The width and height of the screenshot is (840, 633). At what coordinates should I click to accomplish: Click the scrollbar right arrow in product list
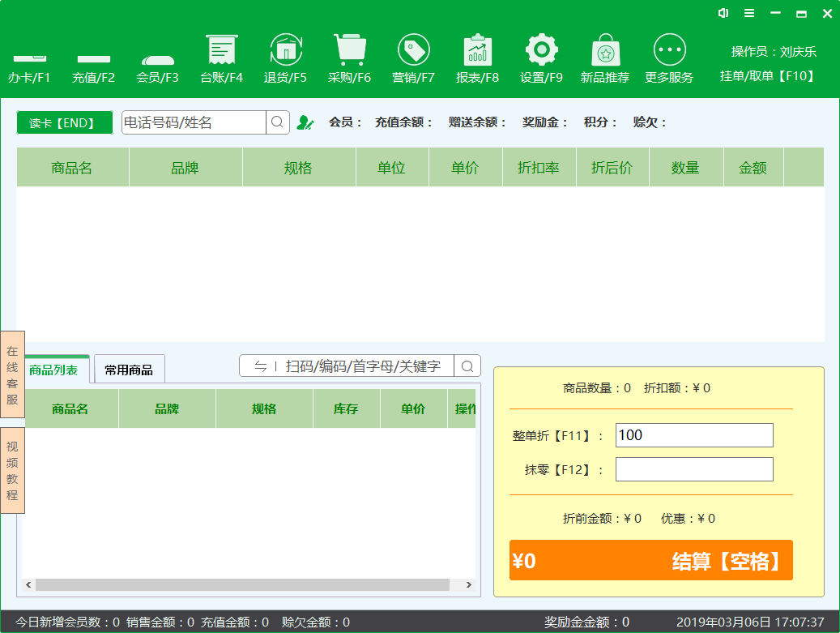[469, 584]
